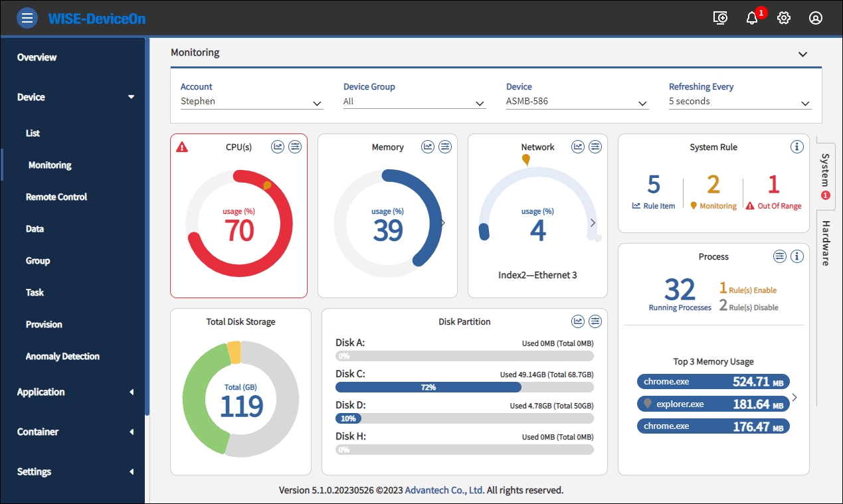Image resolution: width=843 pixels, height=504 pixels.
Task: Switch to the Hardware vertical tab
Action: pos(826,243)
